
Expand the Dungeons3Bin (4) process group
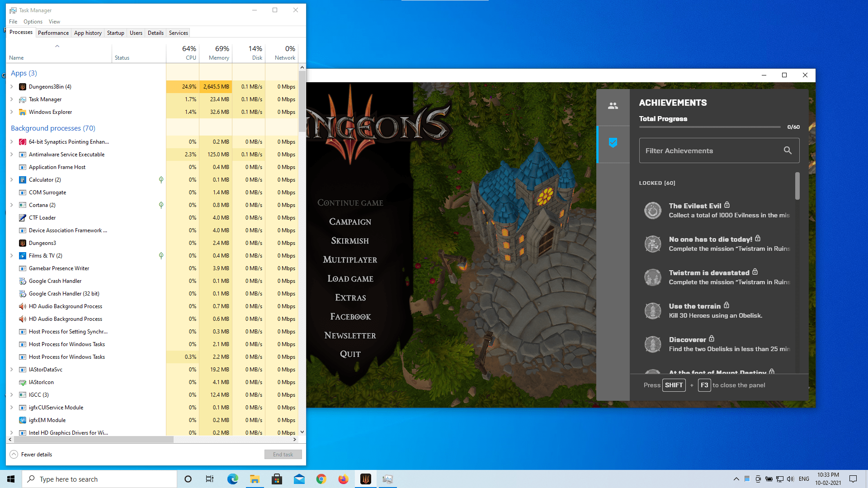pyautogui.click(x=12, y=87)
